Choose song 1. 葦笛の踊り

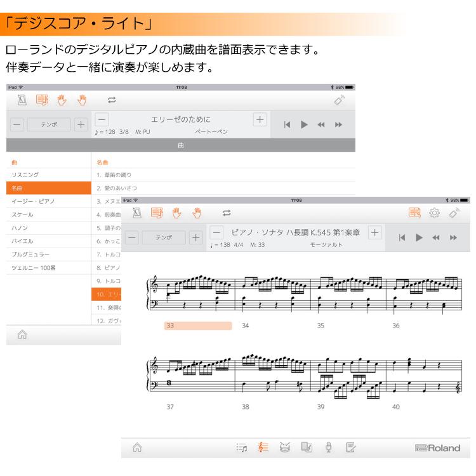223,175
